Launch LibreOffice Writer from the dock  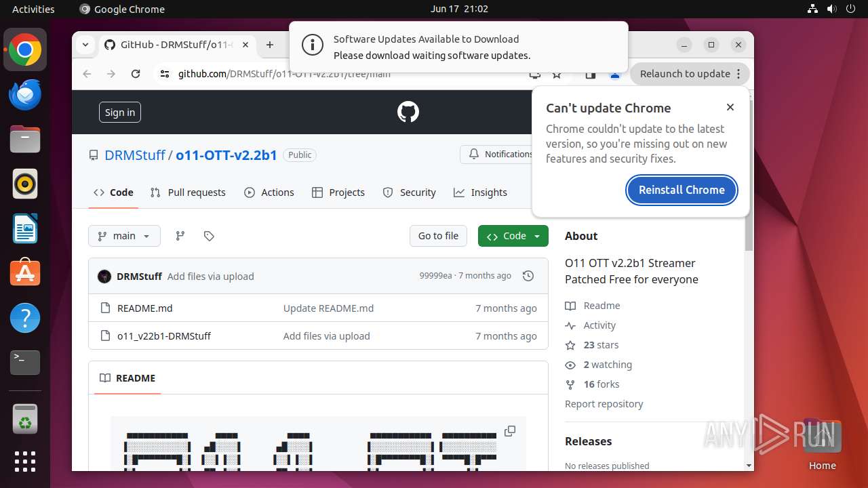25,228
